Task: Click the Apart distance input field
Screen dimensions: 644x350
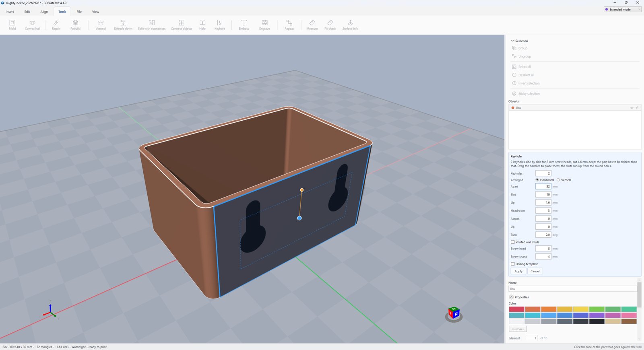Action: click(543, 187)
